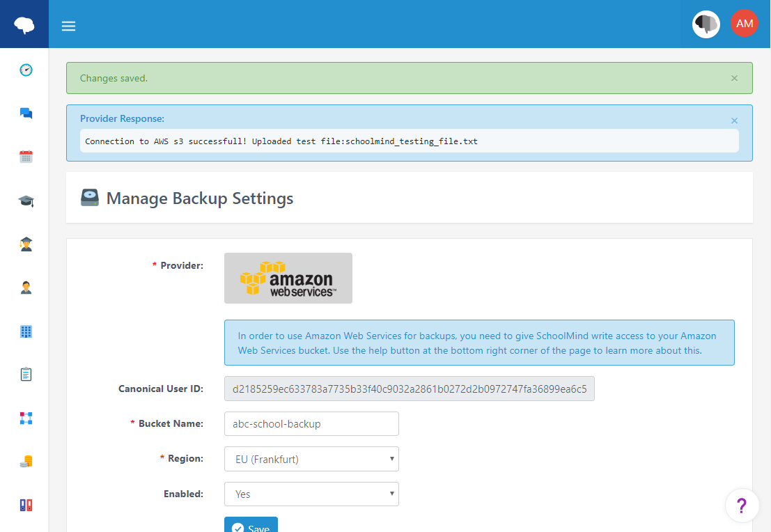Open the coins finance icon in sidebar
The width and height of the screenshot is (771, 532).
26,462
